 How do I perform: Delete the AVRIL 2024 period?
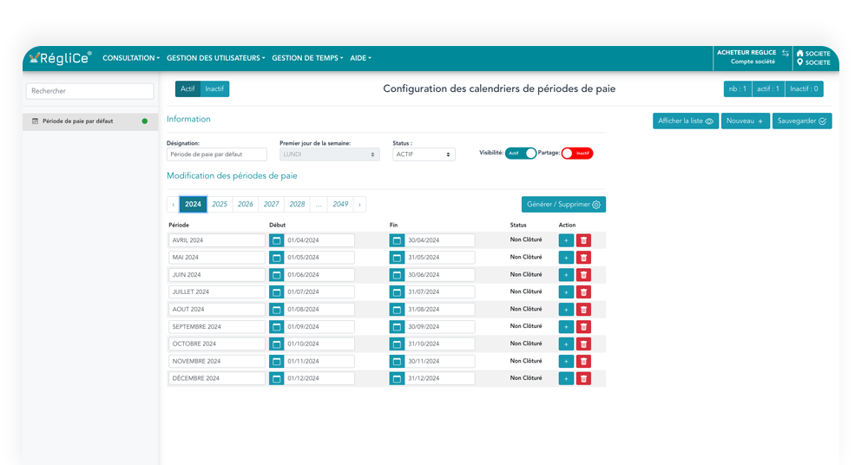[583, 240]
